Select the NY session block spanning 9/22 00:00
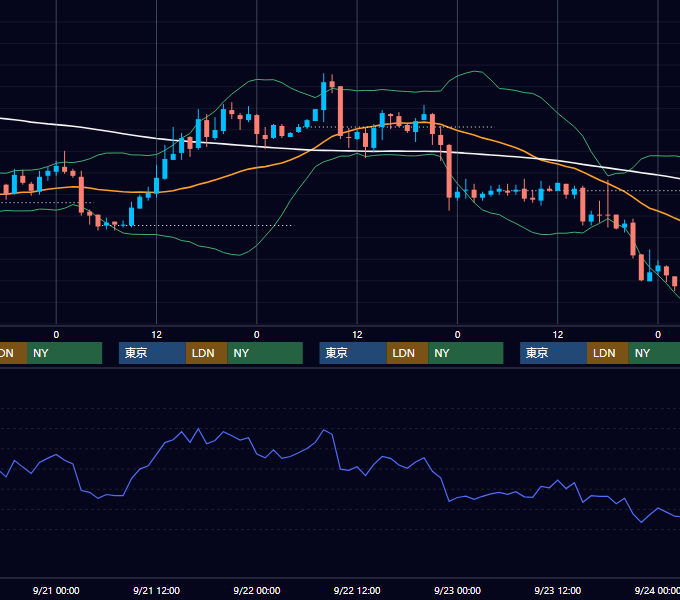Screen dimensions: 680x600 [x=265, y=353]
